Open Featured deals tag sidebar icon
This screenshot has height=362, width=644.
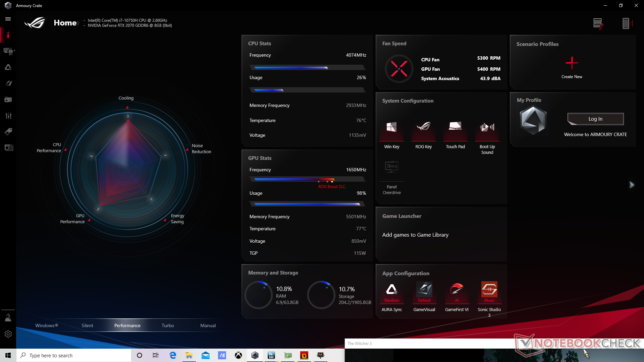[8, 131]
